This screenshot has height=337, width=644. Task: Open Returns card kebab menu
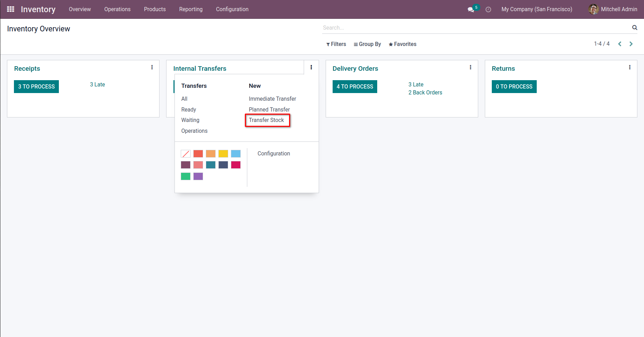coord(629,67)
